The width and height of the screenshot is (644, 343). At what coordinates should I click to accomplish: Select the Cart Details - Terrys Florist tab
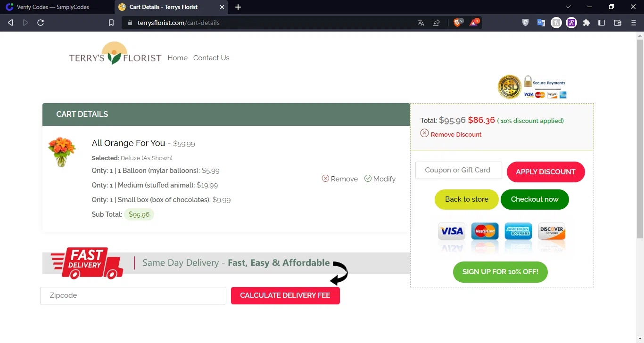click(x=170, y=7)
